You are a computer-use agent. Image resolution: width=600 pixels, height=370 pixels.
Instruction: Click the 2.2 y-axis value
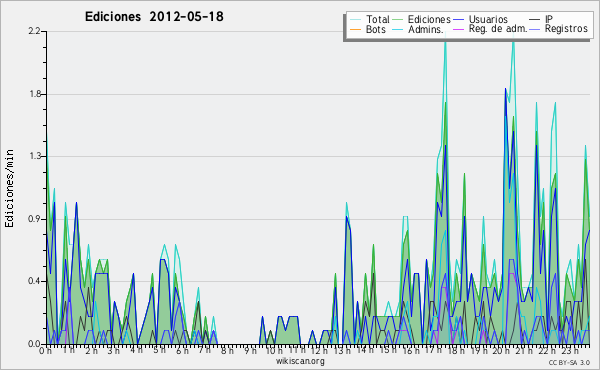tap(34, 31)
